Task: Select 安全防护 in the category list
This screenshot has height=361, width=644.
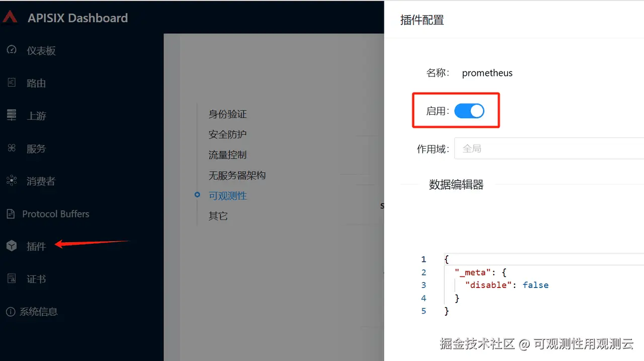Action: tap(227, 134)
